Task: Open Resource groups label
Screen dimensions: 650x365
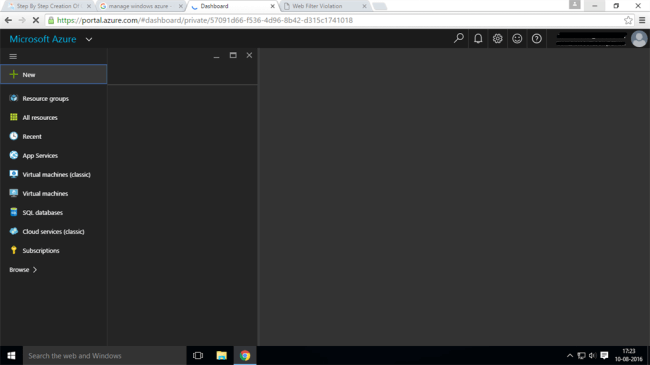Action: point(46,99)
